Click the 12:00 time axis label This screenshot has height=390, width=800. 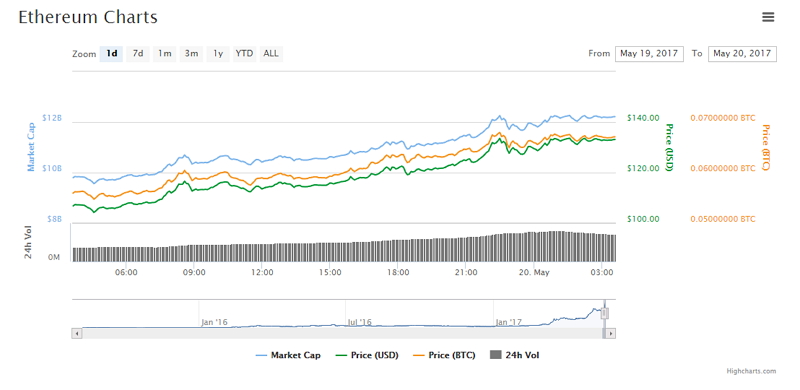point(262,272)
